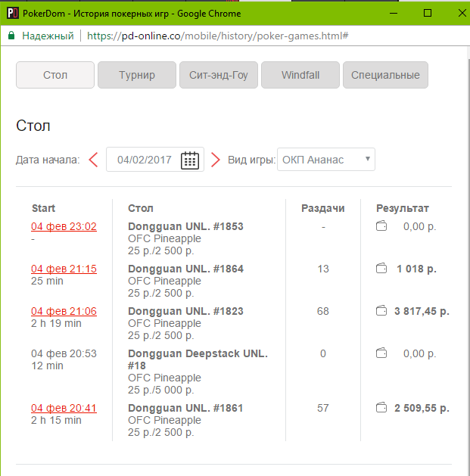Click wallet icon next to 2 509,55 р.

[x=381, y=408]
